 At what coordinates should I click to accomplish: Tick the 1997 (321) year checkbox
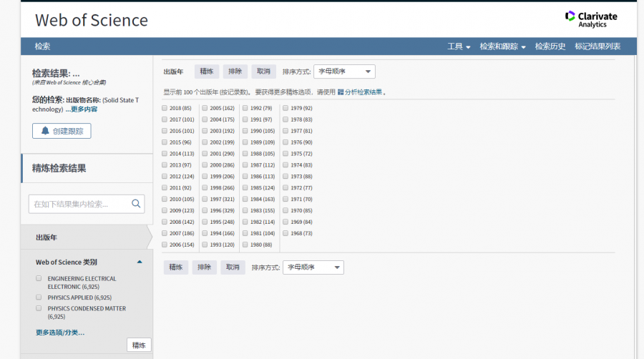coord(205,199)
